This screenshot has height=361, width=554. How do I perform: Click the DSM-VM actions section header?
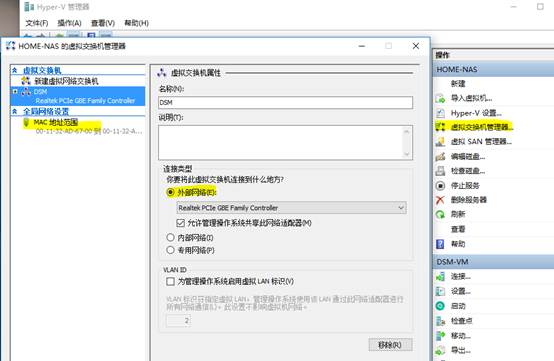493,262
